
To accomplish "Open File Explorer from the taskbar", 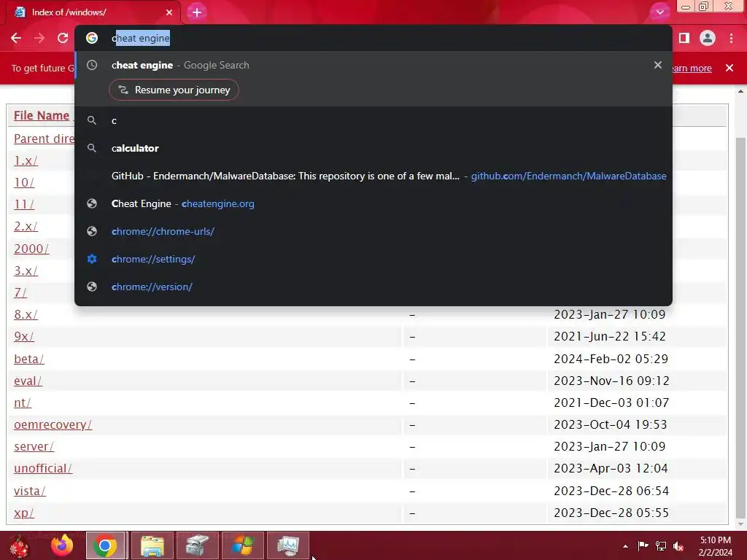I will point(152,545).
